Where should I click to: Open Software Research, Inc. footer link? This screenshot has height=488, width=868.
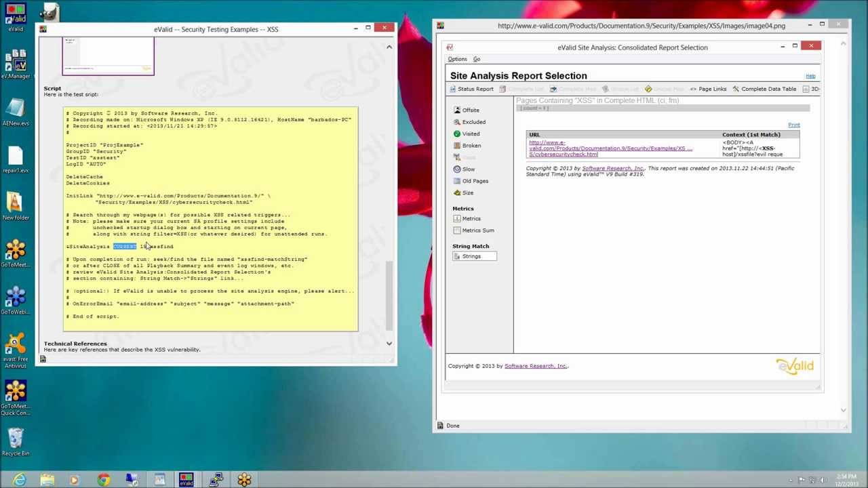[535, 366]
